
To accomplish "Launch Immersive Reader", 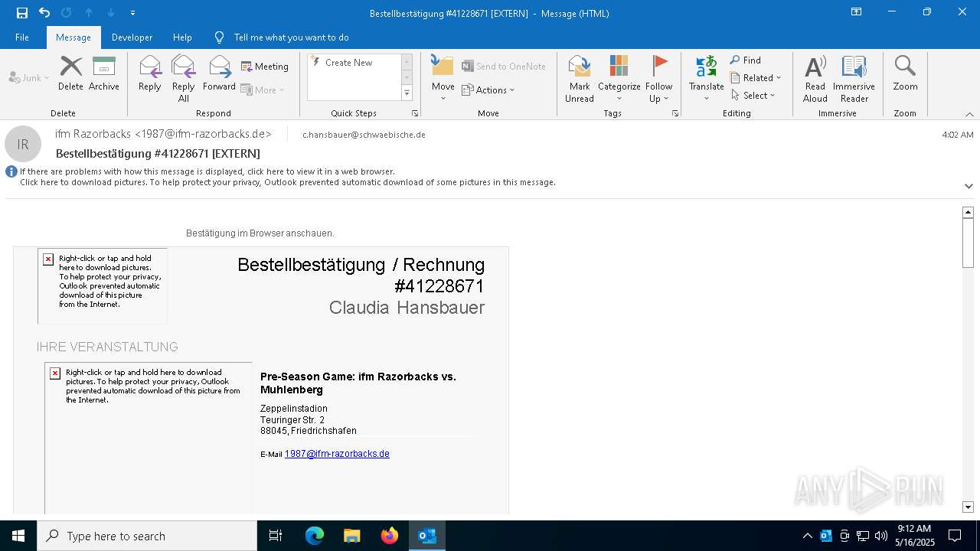I will pyautogui.click(x=854, y=79).
